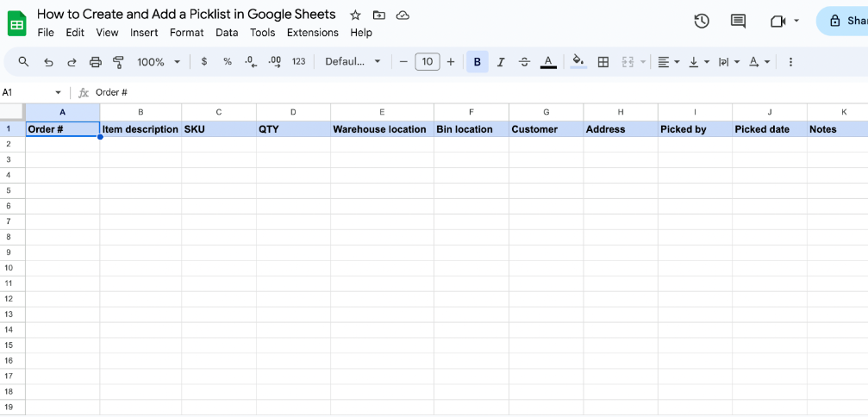Format as currency with dollar icon
The height and width of the screenshot is (417, 868).
pyautogui.click(x=204, y=62)
